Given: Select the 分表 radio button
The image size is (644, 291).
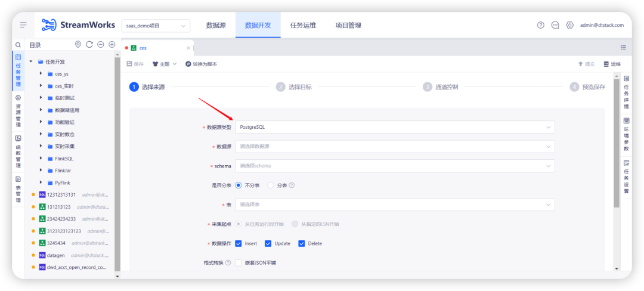Looking at the screenshot, I should tap(271, 185).
